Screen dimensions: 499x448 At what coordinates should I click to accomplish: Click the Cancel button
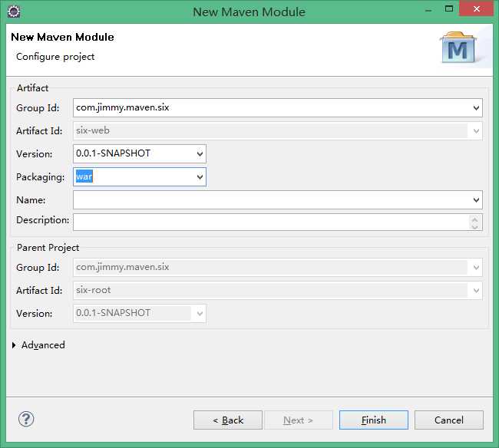(449, 420)
